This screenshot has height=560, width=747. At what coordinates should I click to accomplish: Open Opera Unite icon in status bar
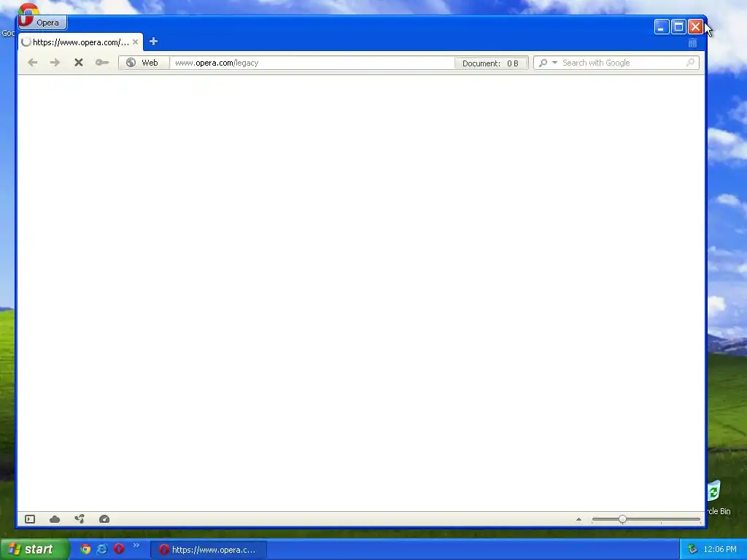coord(80,518)
